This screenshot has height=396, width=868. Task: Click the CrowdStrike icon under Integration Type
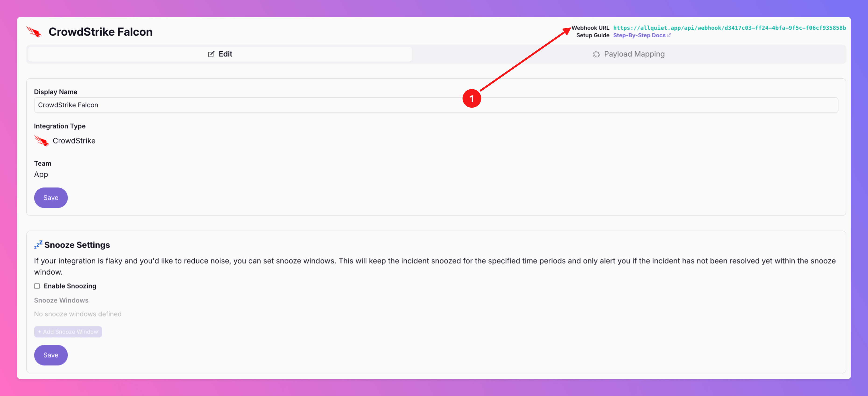[x=42, y=141]
